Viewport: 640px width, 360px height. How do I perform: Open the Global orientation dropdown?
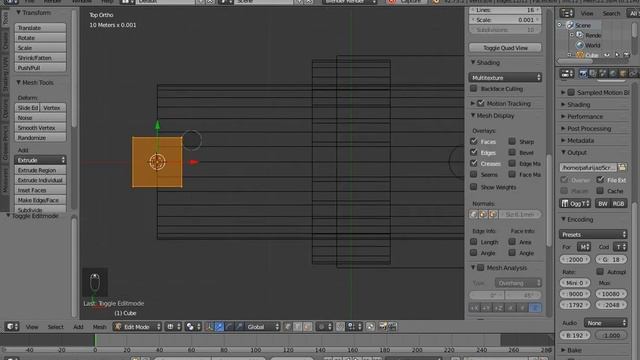tap(262, 327)
